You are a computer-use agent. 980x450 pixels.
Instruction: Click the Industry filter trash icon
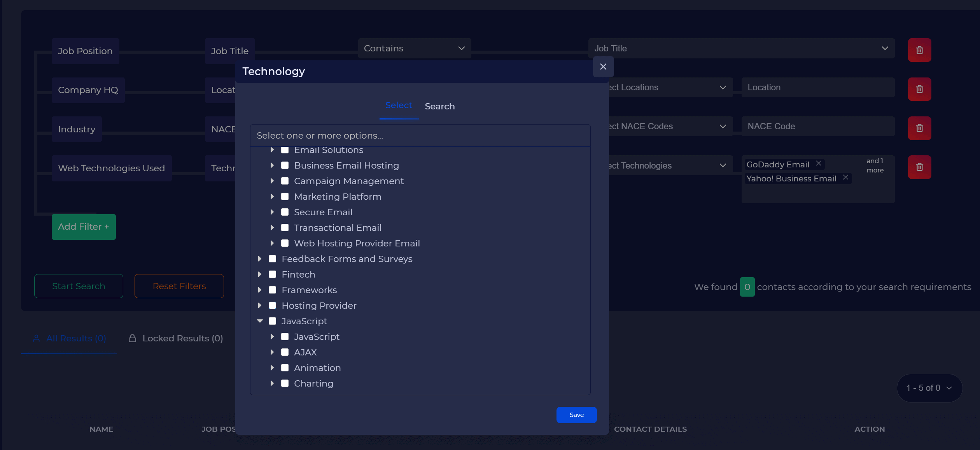pyautogui.click(x=919, y=128)
